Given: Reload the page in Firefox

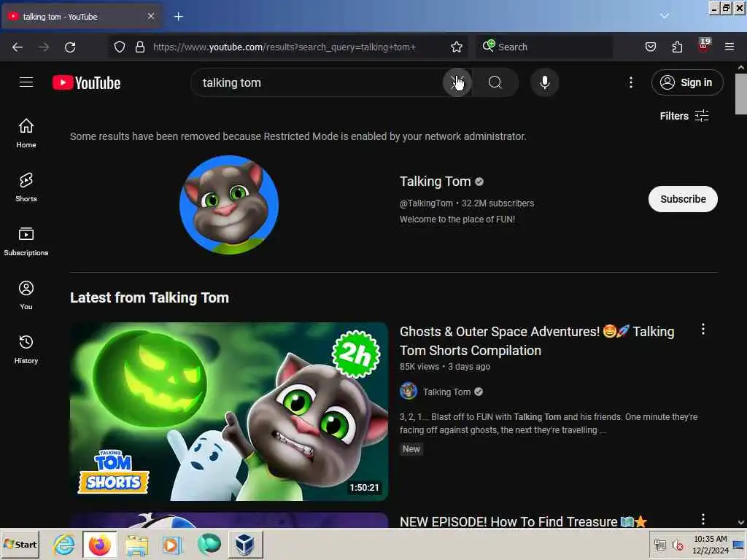Looking at the screenshot, I should 70,47.
